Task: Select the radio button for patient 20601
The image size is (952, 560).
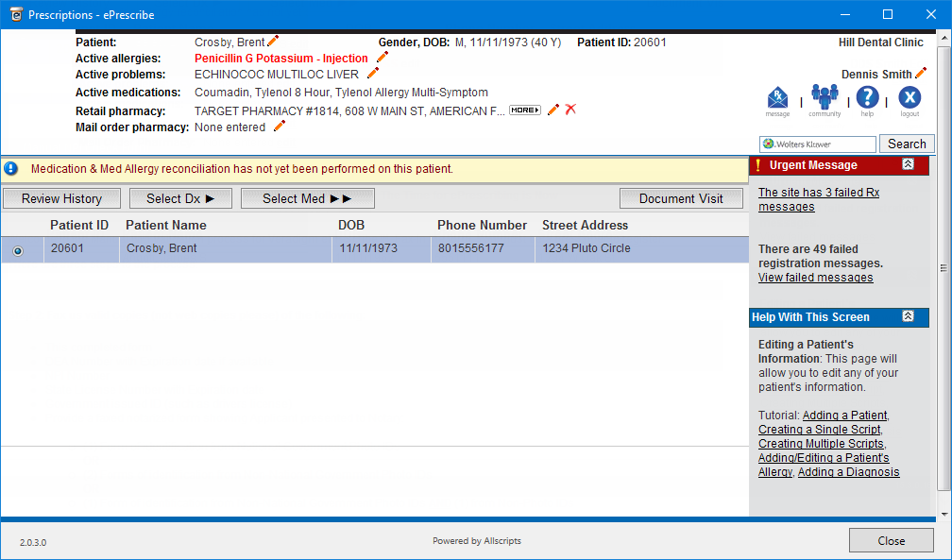Action: coord(18,250)
